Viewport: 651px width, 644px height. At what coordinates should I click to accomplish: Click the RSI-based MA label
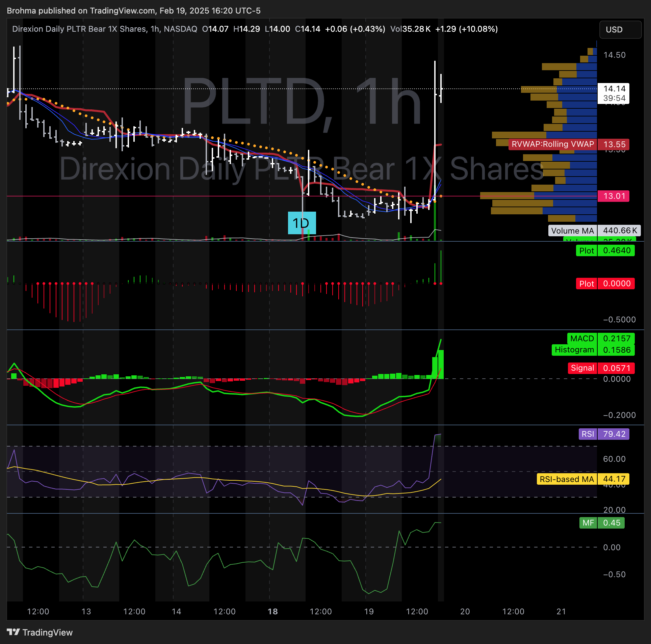tap(567, 479)
